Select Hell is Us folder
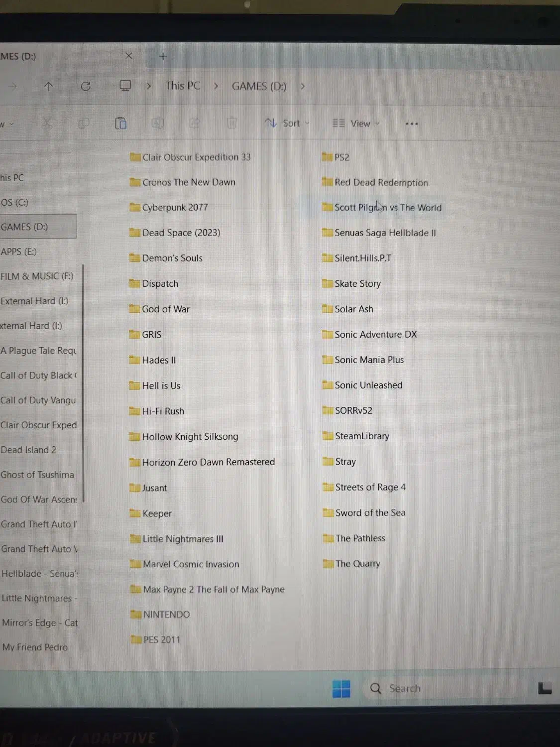 point(155,385)
